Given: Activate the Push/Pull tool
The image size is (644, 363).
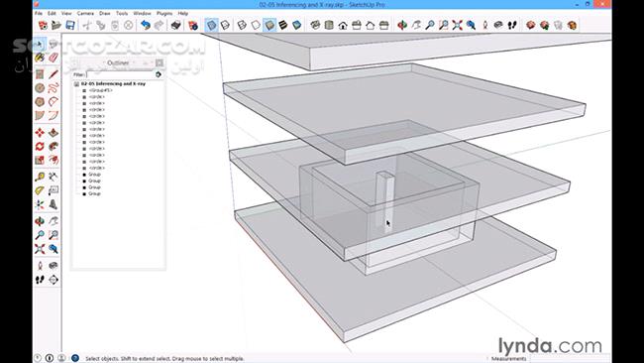Looking at the screenshot, I should (x=54, y=132).
